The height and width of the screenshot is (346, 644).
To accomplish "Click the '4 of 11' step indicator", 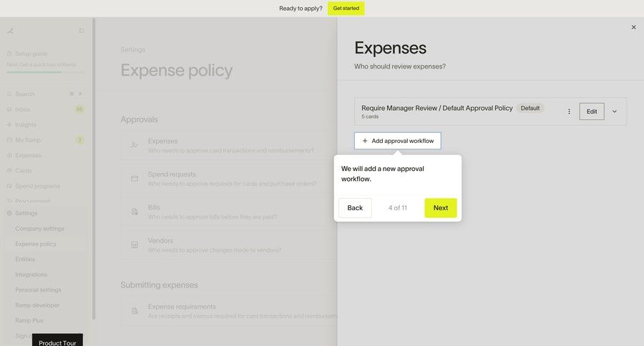I will (398, 208).
